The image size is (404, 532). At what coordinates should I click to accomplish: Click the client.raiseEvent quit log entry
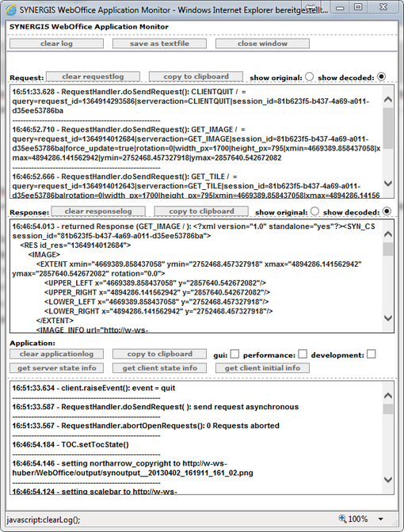[x=93, y=388]
